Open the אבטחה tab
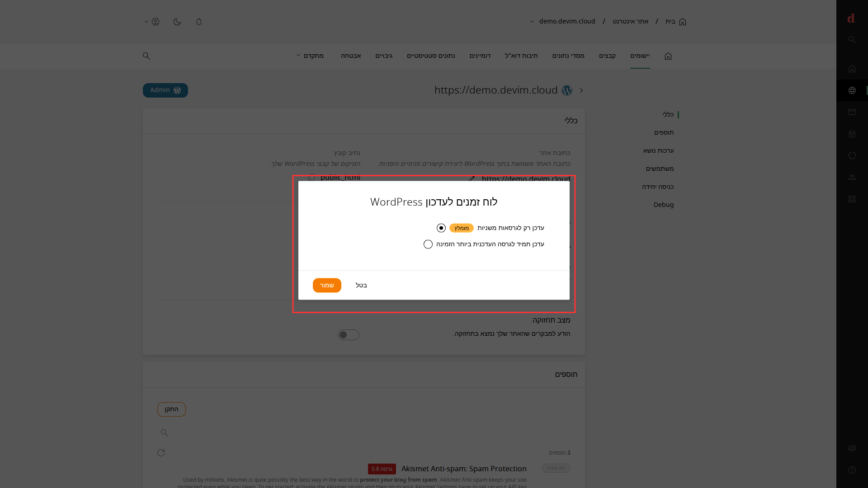 [351, 56]
